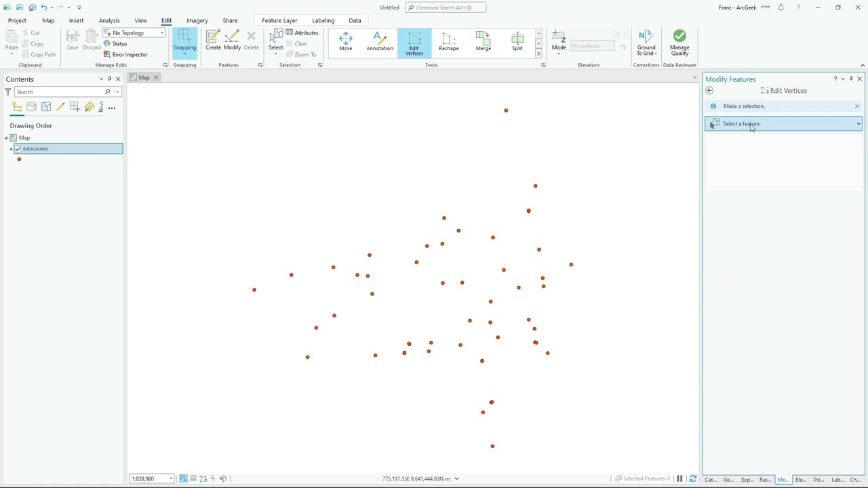Screen dimensions: 868x488
Task: Refresh the map view
Action: [692, 479]
